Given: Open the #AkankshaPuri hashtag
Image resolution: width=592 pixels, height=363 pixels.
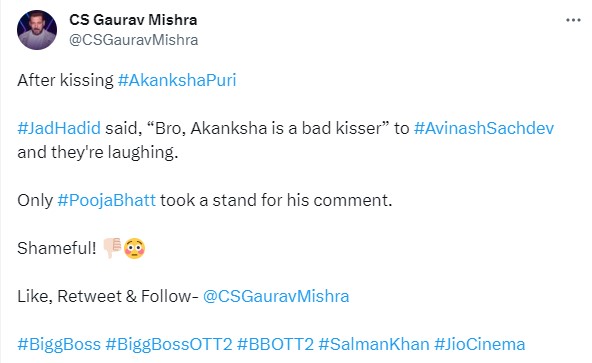Looking at the screenshot, I should click(177, 80).
